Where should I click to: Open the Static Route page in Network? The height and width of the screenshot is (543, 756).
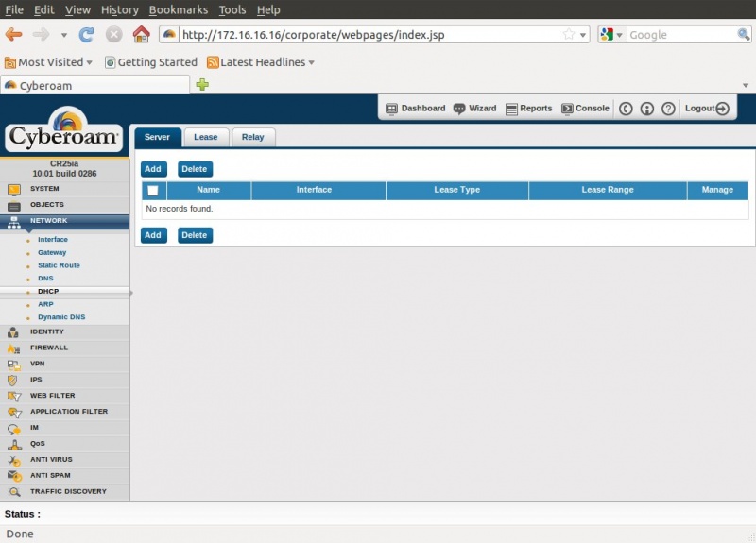tap(59, 265)
